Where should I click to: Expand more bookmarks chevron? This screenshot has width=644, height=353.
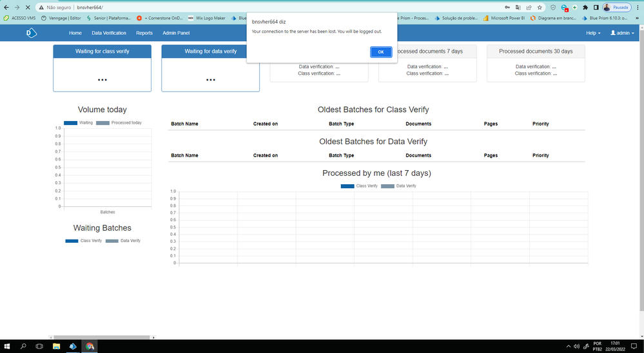(637, 18)
